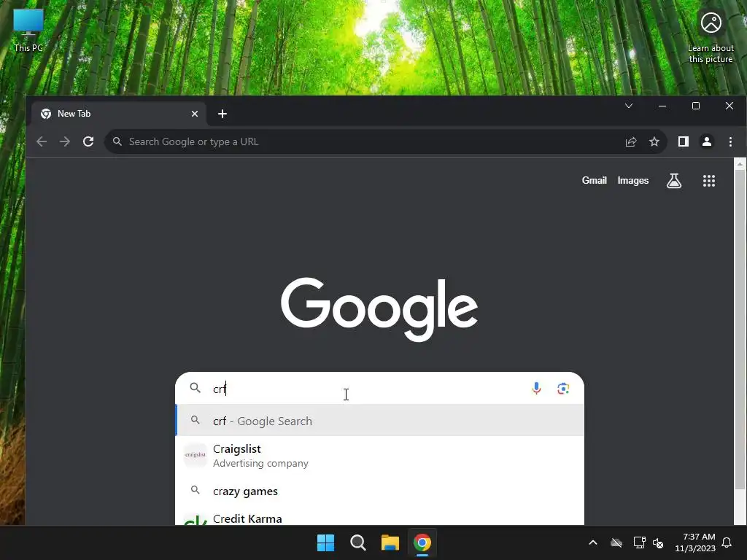Open the notifications bell
This screenshot has width=747, height=560.
[x=727, y=542]
